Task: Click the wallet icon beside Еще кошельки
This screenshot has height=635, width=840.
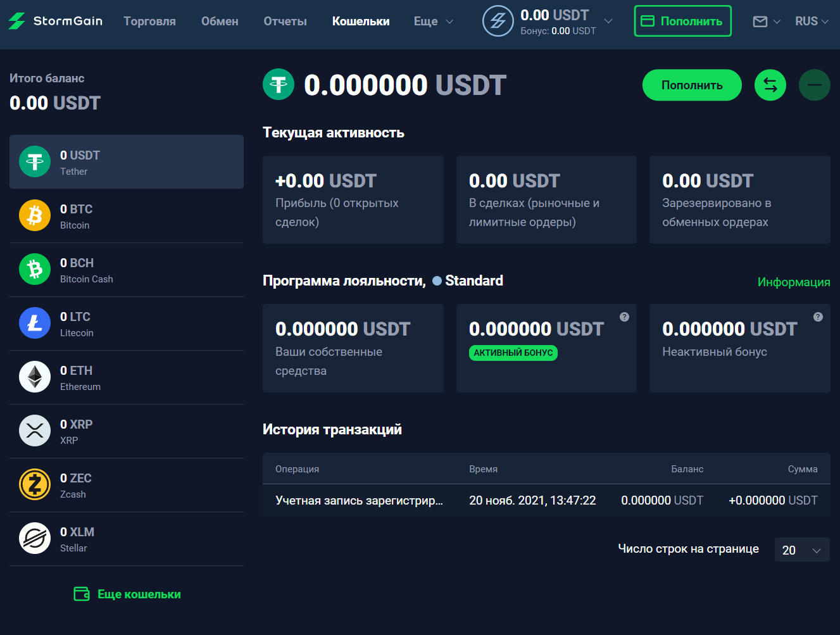Action: pos(82,594)
